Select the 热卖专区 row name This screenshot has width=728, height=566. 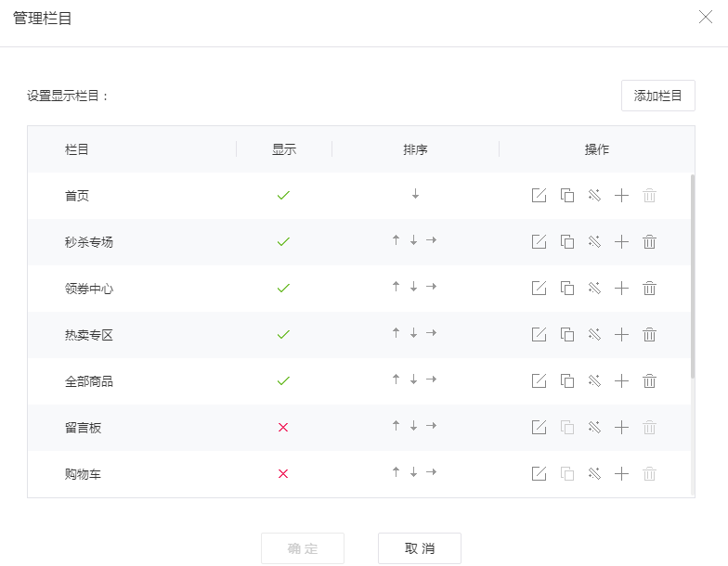89,335
